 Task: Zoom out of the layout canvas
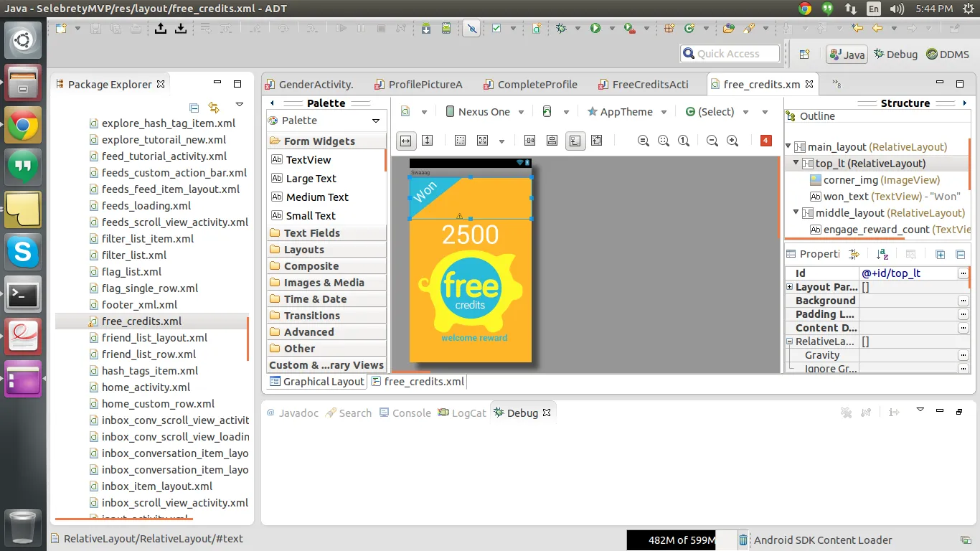coord(712,141)
